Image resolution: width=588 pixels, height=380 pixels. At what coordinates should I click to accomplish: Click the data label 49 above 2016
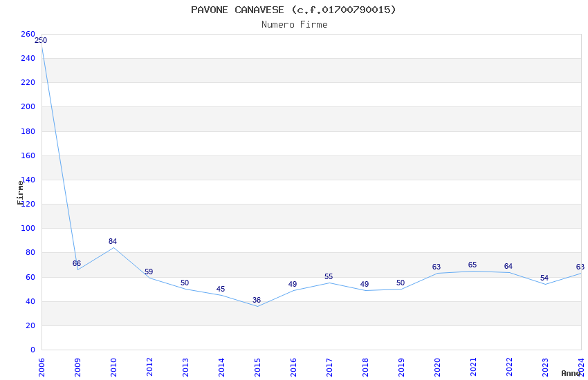(293, 284)
